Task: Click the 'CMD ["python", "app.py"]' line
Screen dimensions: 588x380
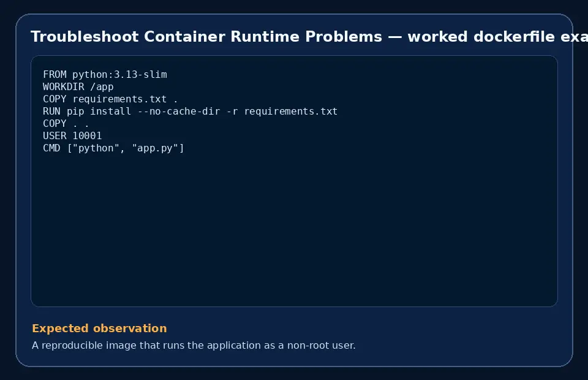Action: click(x=113, y=148)
